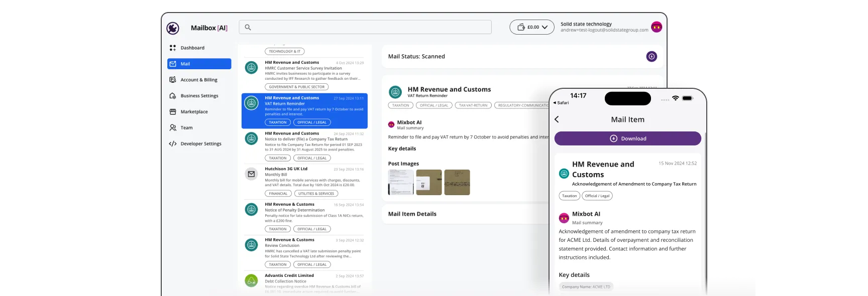Expand the £0.00 wallet balance dropdown
The width and height of the screenshot is (868, 296).
pyautogui.click(x=532, y=27)
